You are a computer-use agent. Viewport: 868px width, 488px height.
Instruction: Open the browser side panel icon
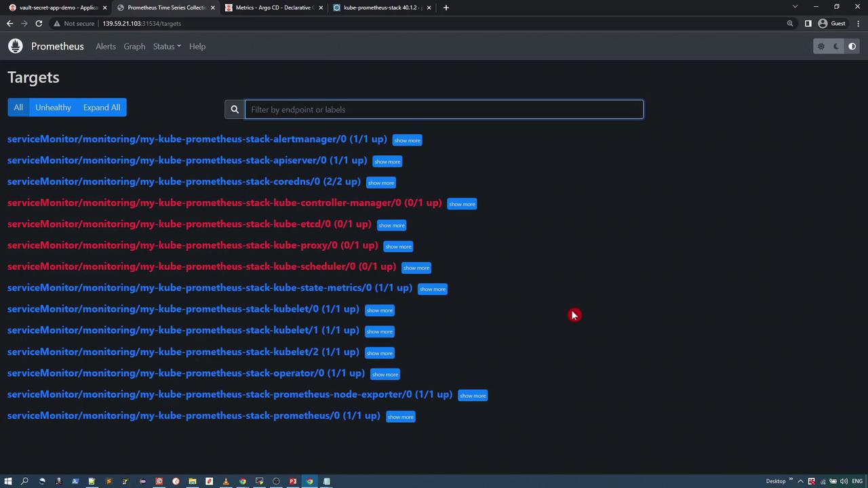808,24
